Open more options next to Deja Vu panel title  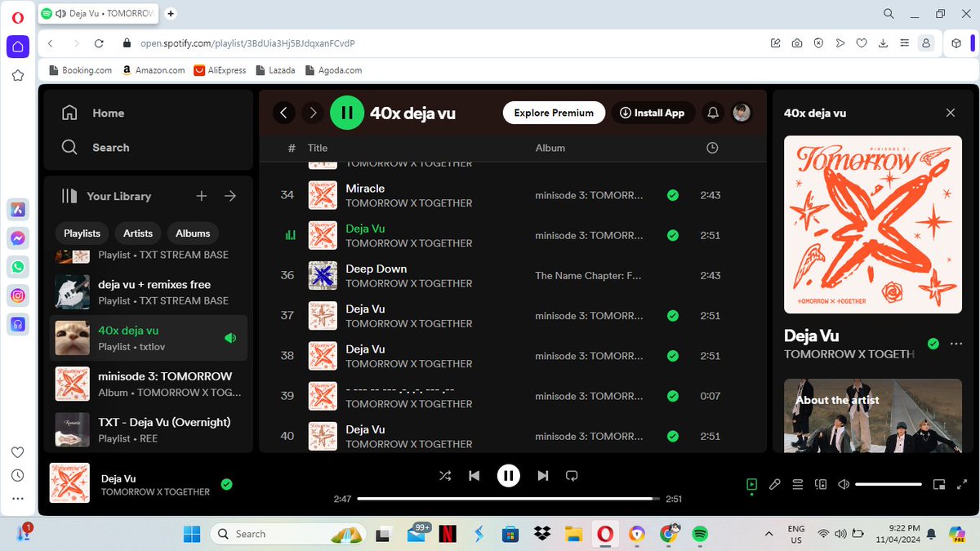click(956, 344)
